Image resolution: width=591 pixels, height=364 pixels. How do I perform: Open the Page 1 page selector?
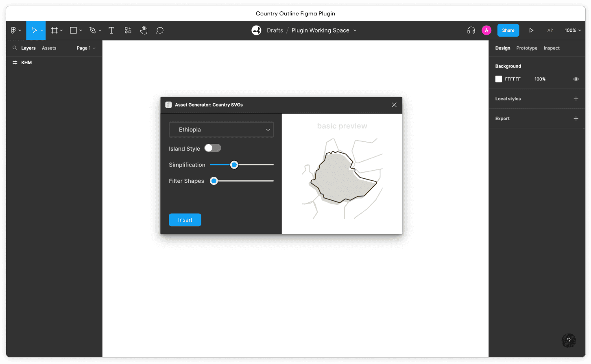(86, 48)
